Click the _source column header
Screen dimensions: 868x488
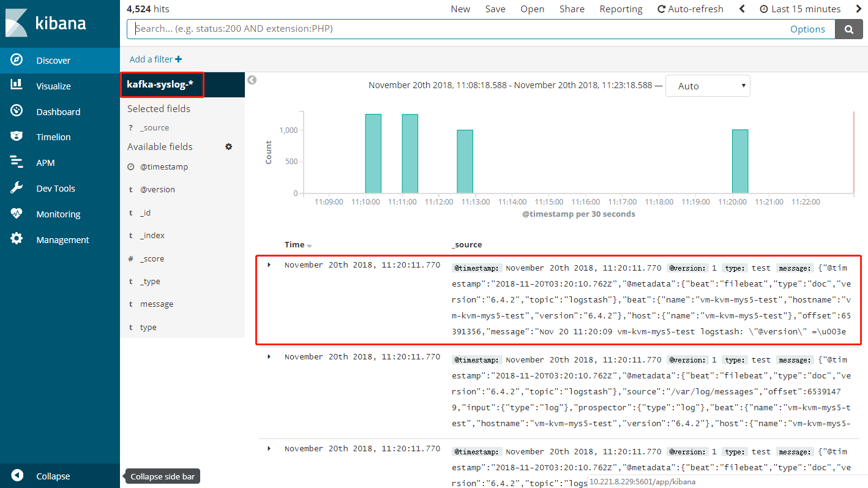coord(467,245)
